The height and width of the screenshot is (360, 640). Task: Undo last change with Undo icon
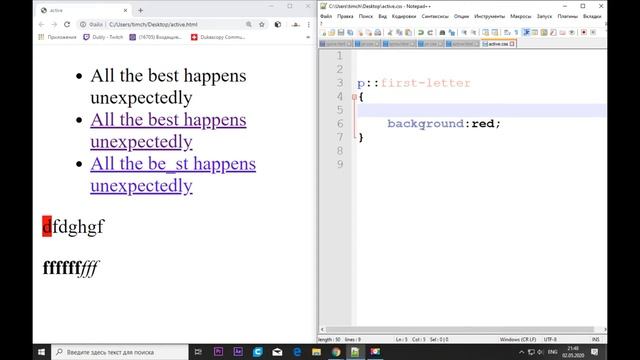pyautogui.click(x=420, y=32)
